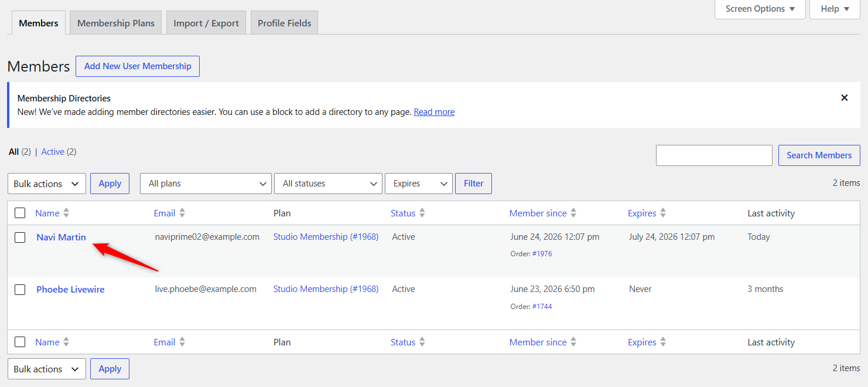Image resolution: width=868 pixels, height=387 pixels.
Task: Show only Active members view
Action: tap(53, 152)
